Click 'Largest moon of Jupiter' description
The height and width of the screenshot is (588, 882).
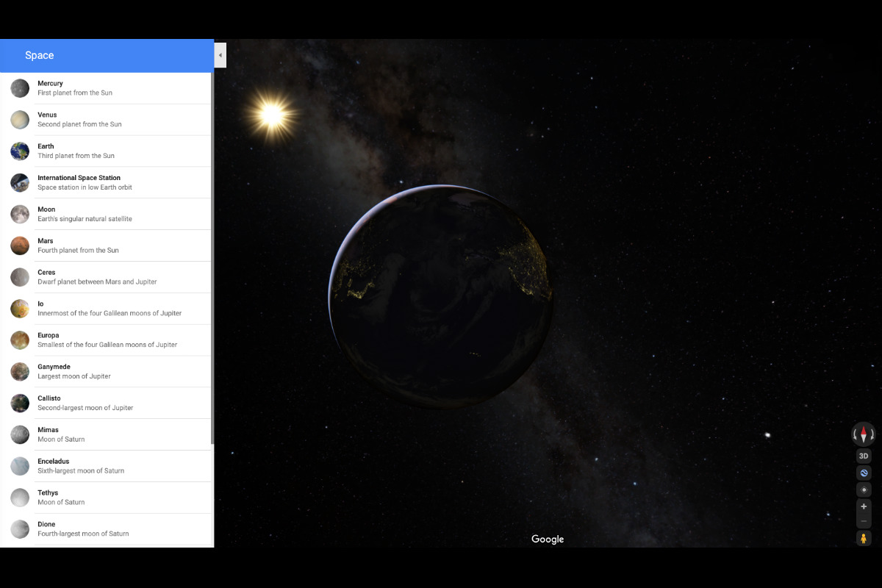click(x=74, y=376)
